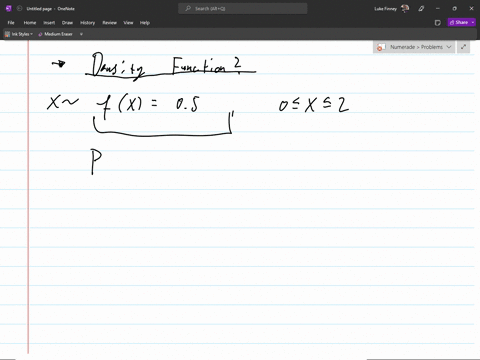Screen dimensions: 480x360
Task: Open the user profile picture
Action: [405, 8]
